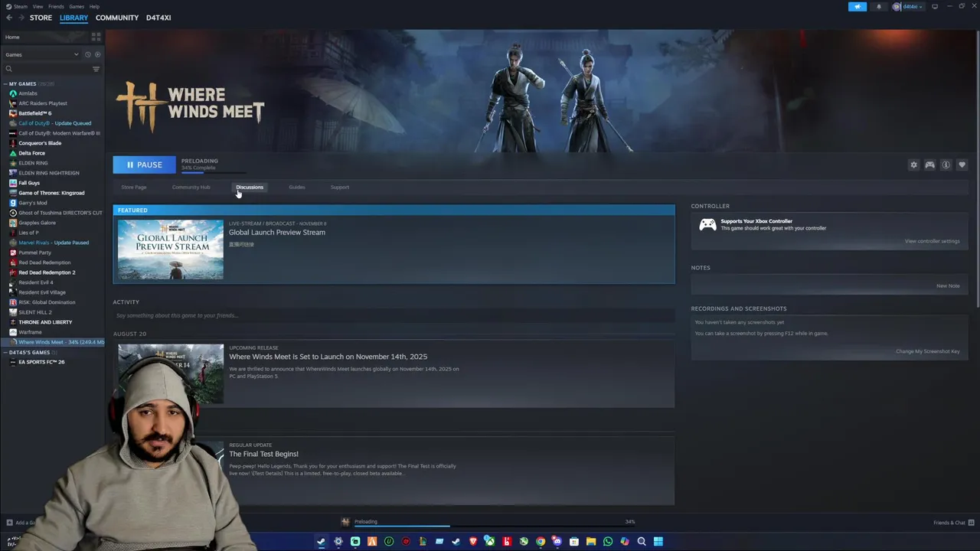This screenshot has height=551, width=980.
Task: Open File Explorer from the taskbar
Action: click(x=591, y=542)
